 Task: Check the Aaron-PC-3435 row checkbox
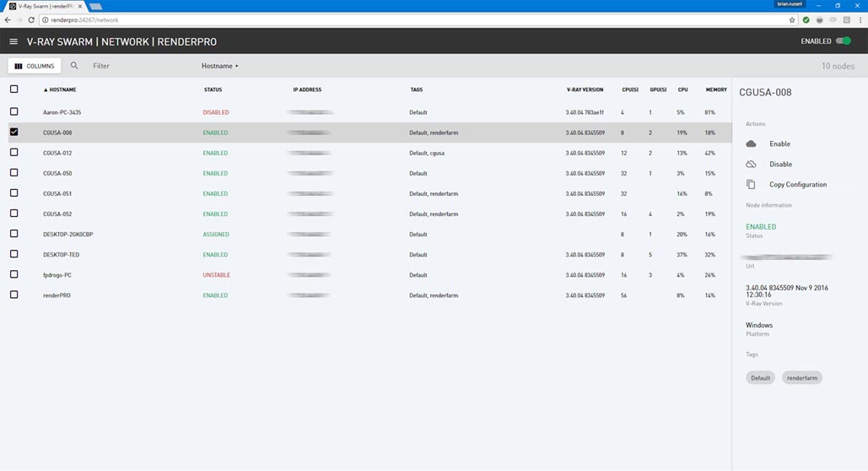[x=13, y=112]
